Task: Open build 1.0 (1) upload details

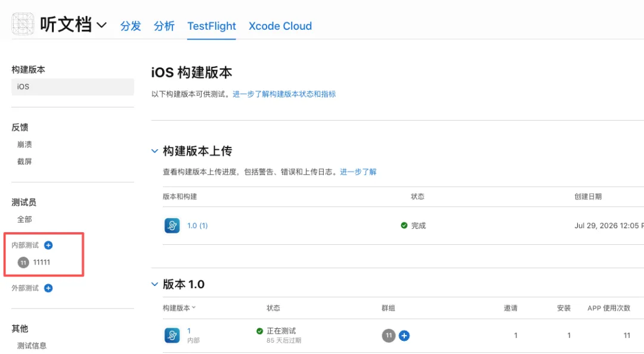Action: [197, 226]
